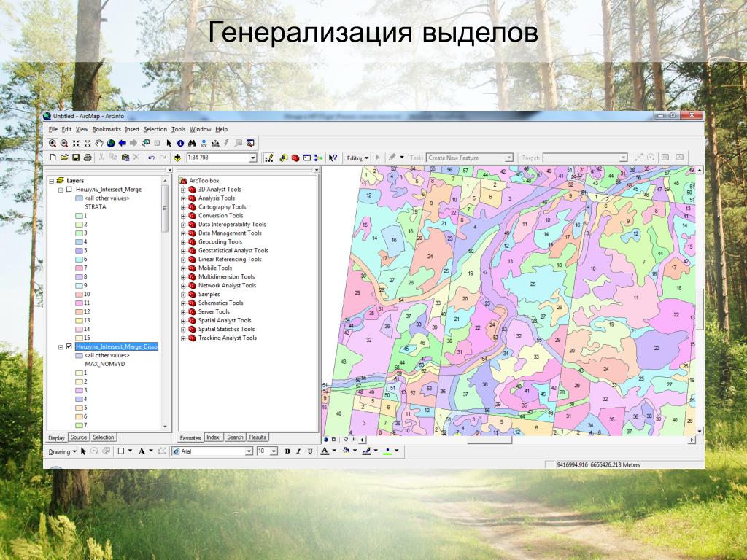This screenshot has height=560, width=747.
Task: Select the Measure tool
Action: (215, 143)
